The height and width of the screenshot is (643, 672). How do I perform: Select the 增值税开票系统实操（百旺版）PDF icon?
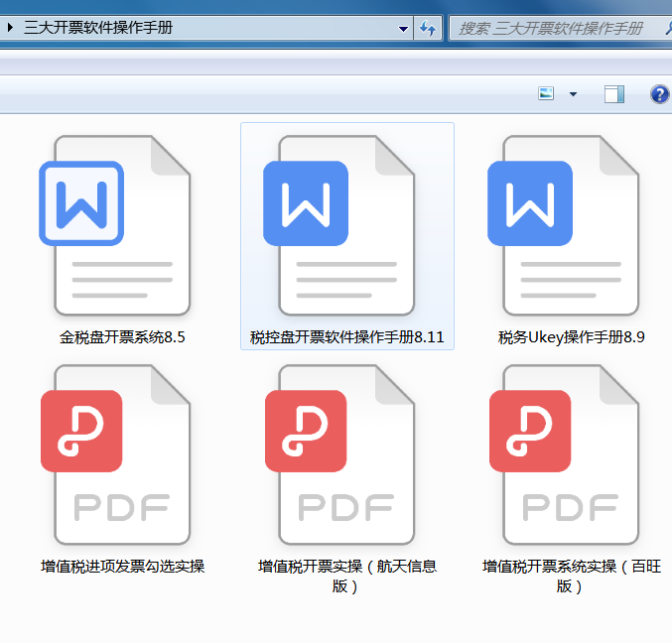[x=571, y=453]
